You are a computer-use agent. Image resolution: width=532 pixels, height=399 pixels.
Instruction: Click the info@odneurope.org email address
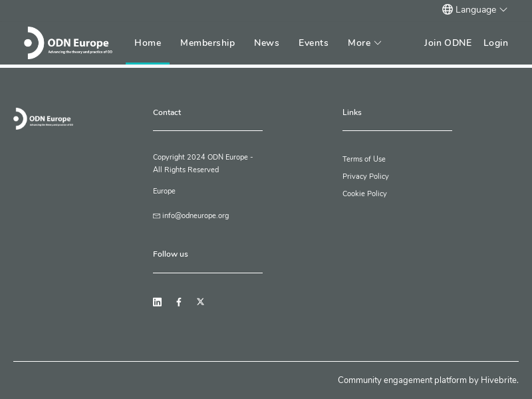pyautogui.click(x=196, y=215)
